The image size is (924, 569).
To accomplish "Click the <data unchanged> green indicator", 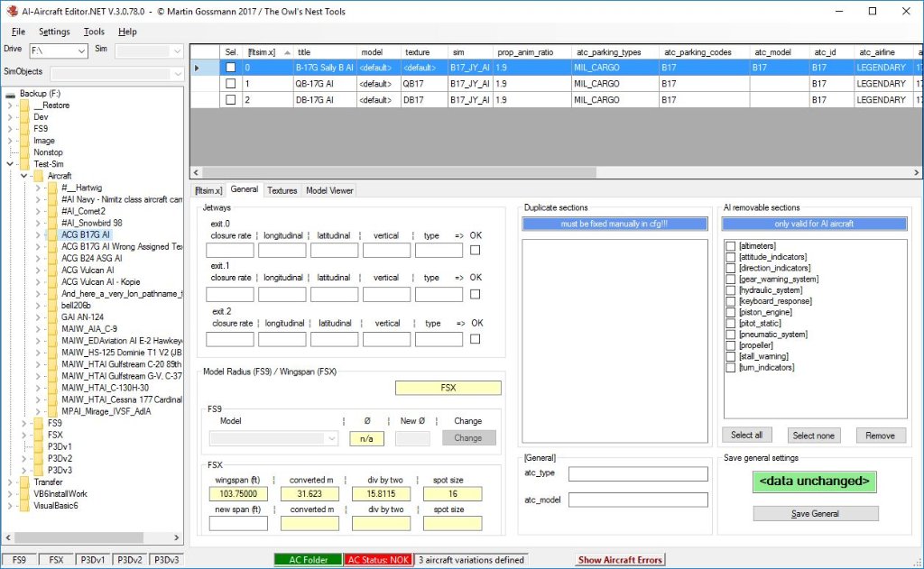I will coord(815,482).
